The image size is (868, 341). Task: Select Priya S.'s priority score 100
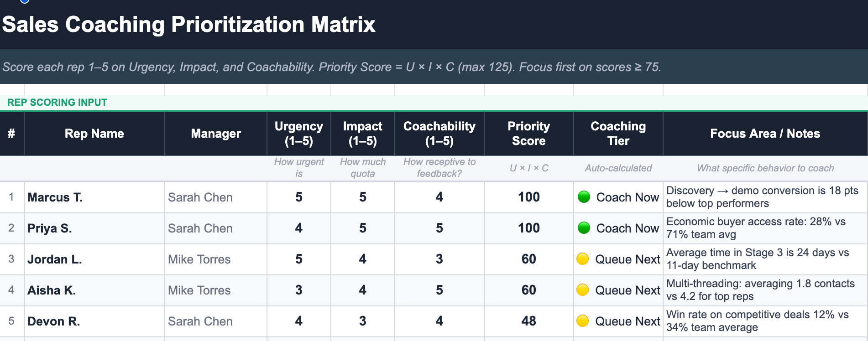[529, 228]
